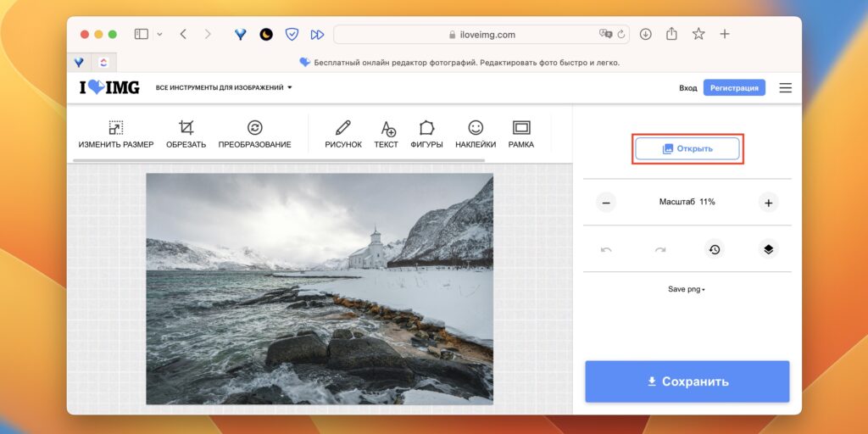Image resolution: width=868 pixels, height=434 pixels.
Task: Open the hamburger menu
Action: click(786, 88)
